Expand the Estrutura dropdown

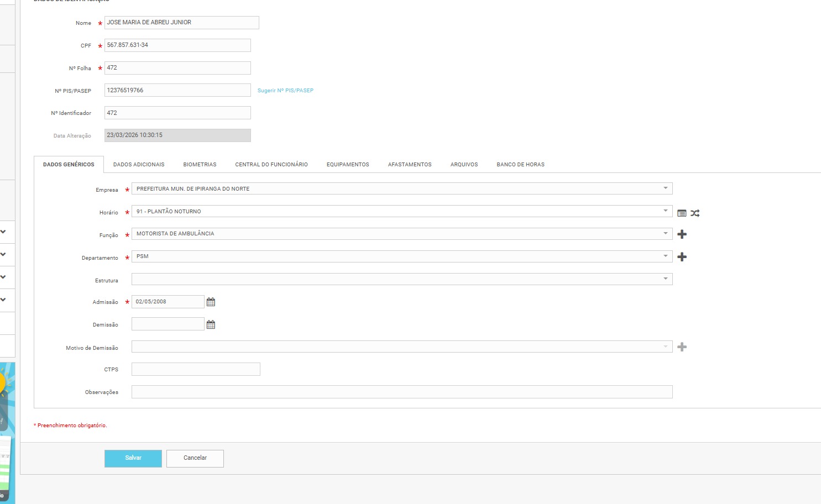click(x=665, y=279)
